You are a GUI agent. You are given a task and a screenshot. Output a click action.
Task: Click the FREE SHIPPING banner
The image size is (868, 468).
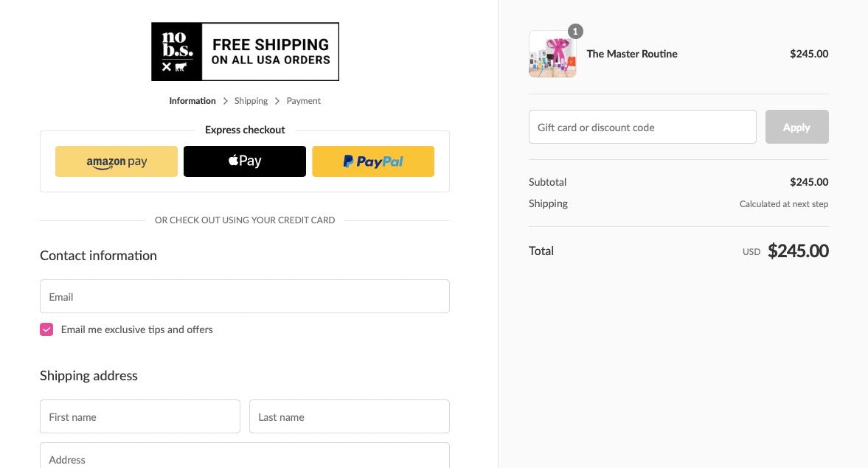tap(270, 52)
